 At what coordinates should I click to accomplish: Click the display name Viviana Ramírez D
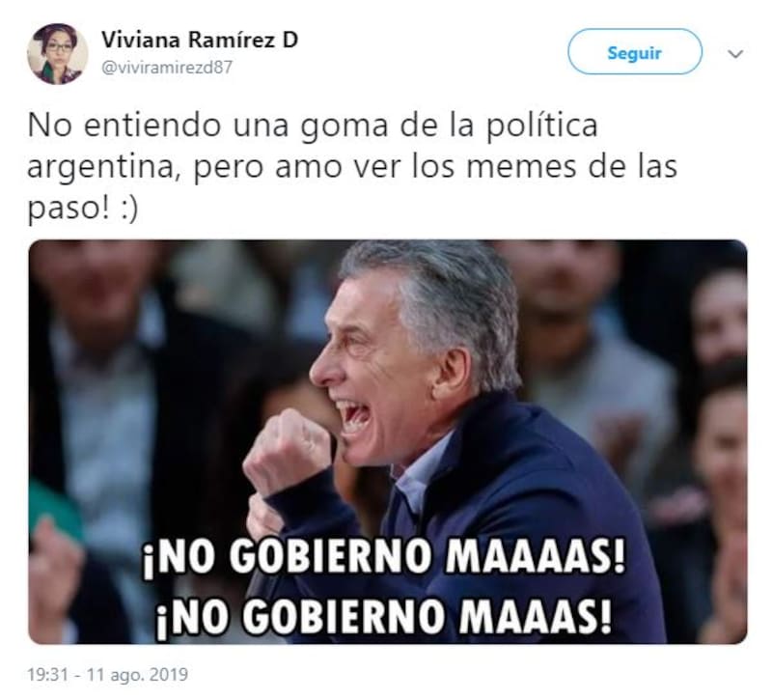pos(200,40)
